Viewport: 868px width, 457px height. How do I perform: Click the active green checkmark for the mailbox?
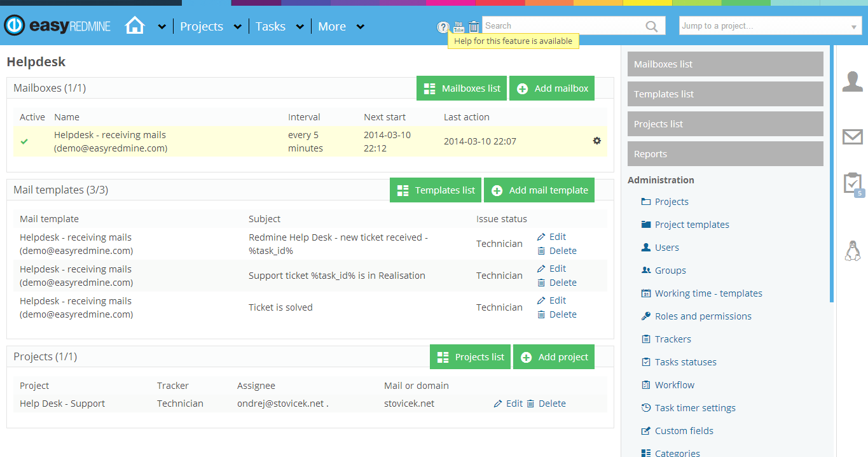click(24, 141)
